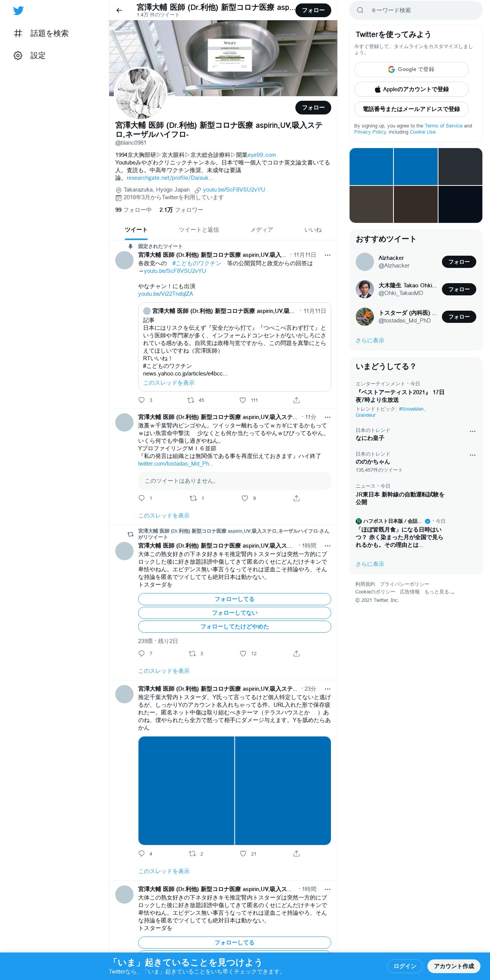Retweet the 23分 tweet showing 2
490x980 pixels.
click(x=192, y=853)
